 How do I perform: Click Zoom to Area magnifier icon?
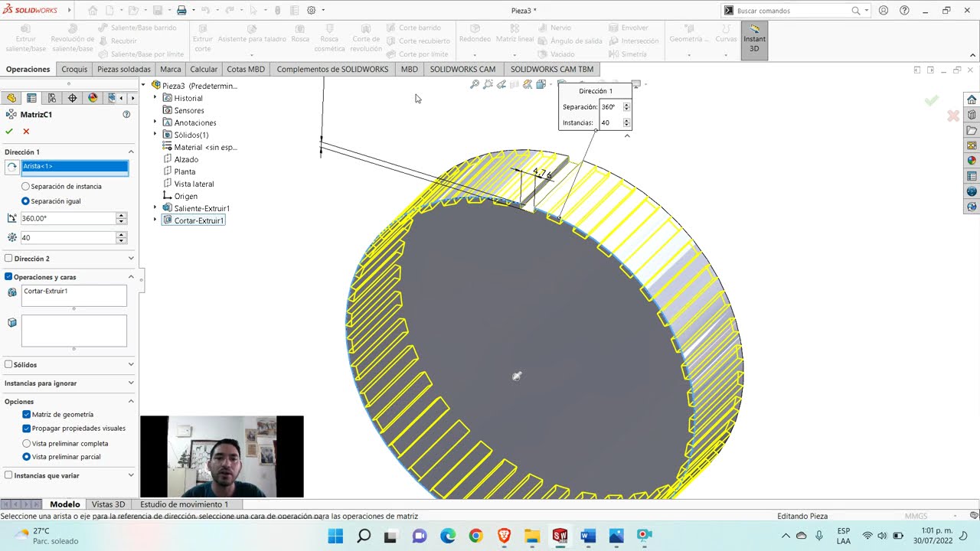(x=488, y=84)
